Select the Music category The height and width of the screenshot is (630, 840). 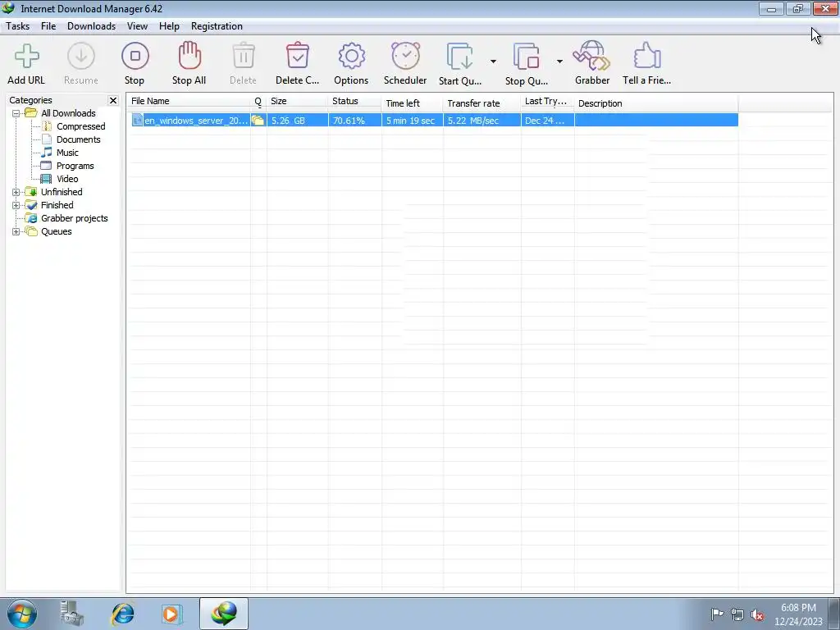pyautogui.click(x=67, y=153)
